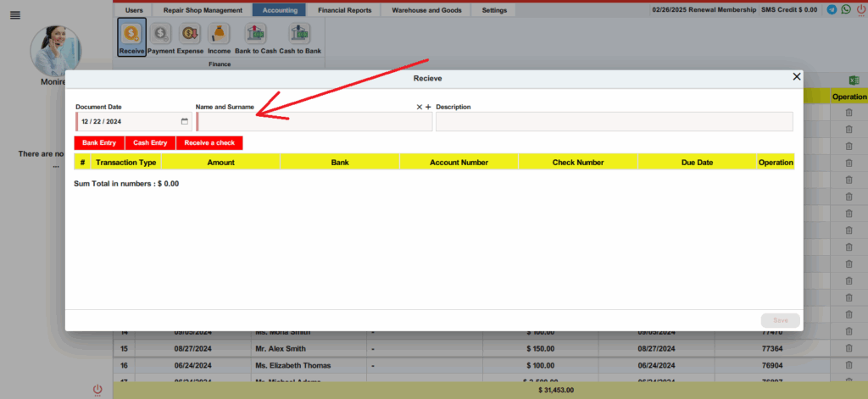The height and width of the screenshot is (399, 868).
Task: Click the Recieve dialog title
Action: tap(427, 79)
